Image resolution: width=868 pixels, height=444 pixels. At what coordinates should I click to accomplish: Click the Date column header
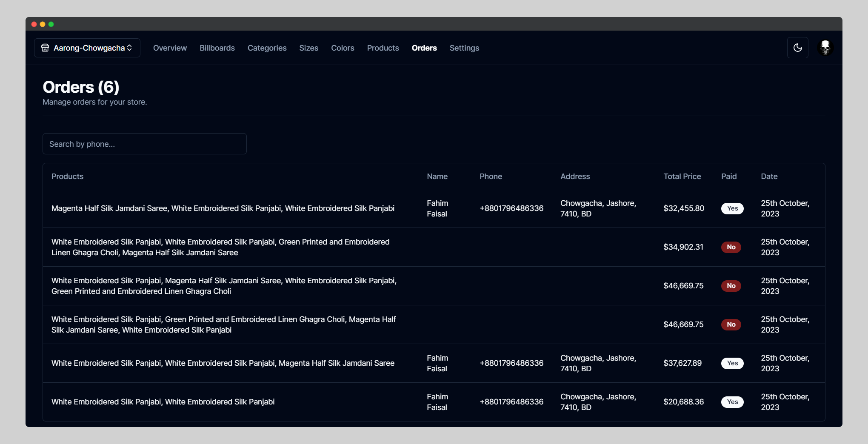pos(769,176)
